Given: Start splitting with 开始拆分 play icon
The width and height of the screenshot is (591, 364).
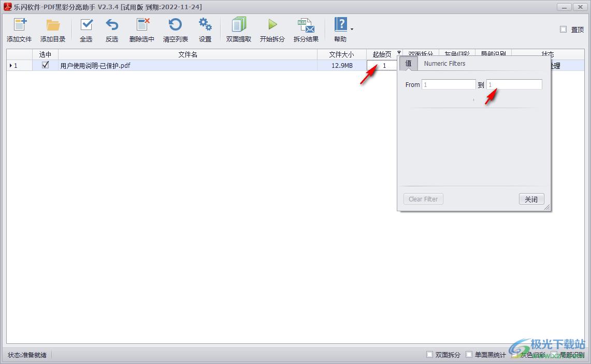Looking at the screenshot, I should click(272, 25).
